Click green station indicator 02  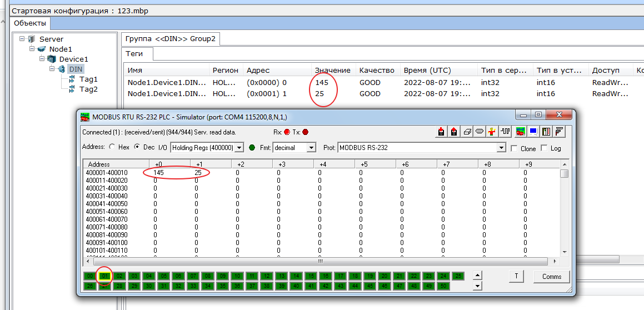point(119,276)
